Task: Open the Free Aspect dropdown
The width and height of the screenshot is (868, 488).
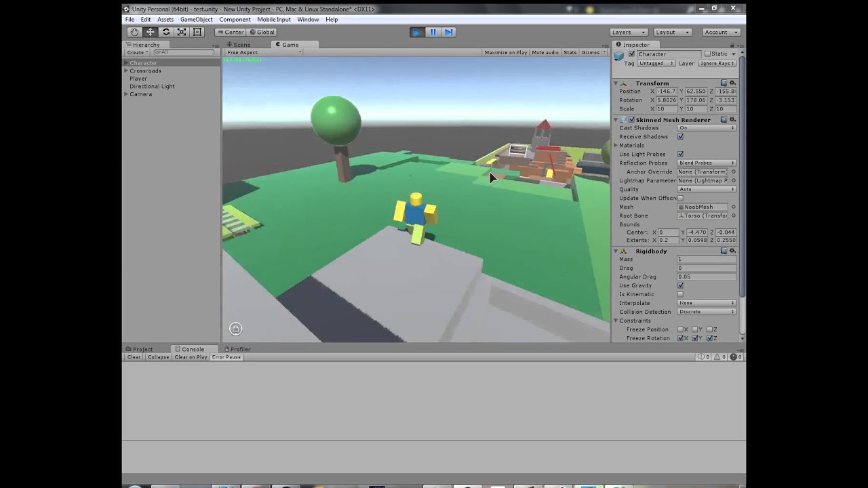Action: point(264,52)
